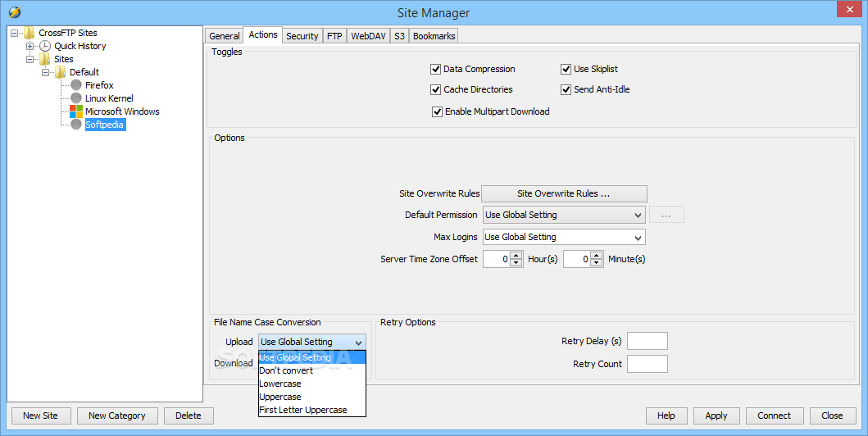Viewport: 868px width, 436px height.
Task: Select the Firefox site entry
Action: point(99,85)
